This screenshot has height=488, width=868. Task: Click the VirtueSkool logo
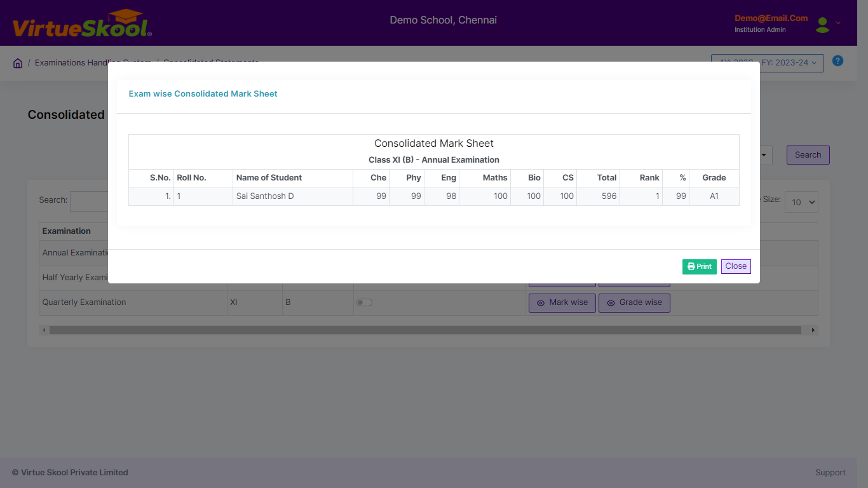tap(82, 24)
